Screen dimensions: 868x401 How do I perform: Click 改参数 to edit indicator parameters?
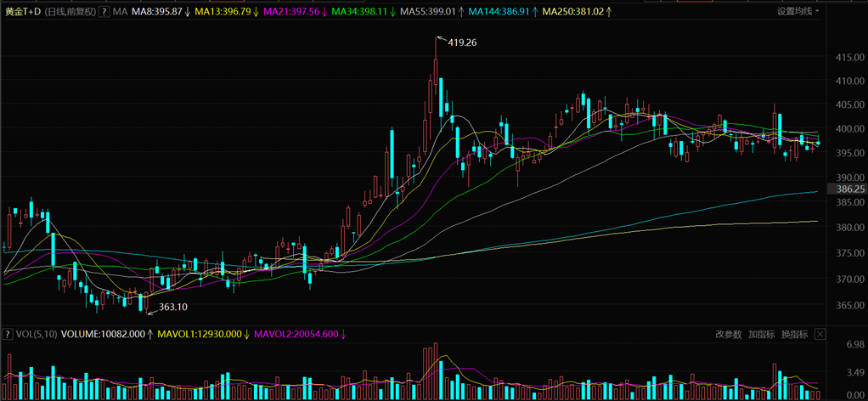tap(729, 334)
